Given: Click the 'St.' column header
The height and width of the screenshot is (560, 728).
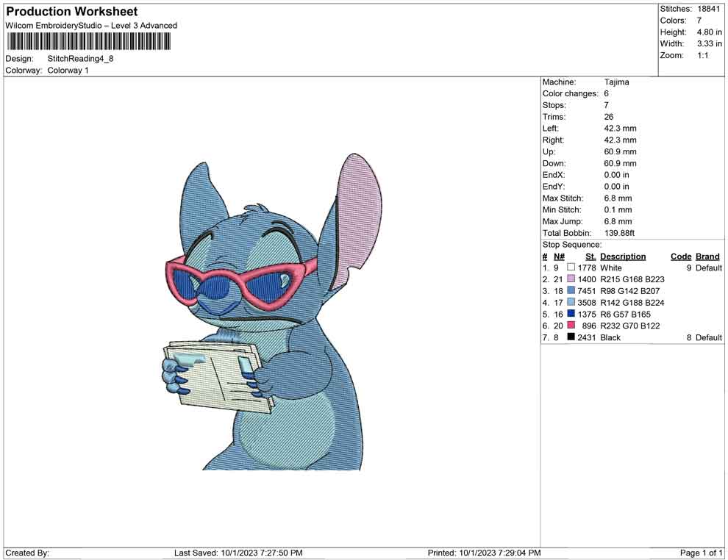Looking at the screenshot, I should (590, 256).
